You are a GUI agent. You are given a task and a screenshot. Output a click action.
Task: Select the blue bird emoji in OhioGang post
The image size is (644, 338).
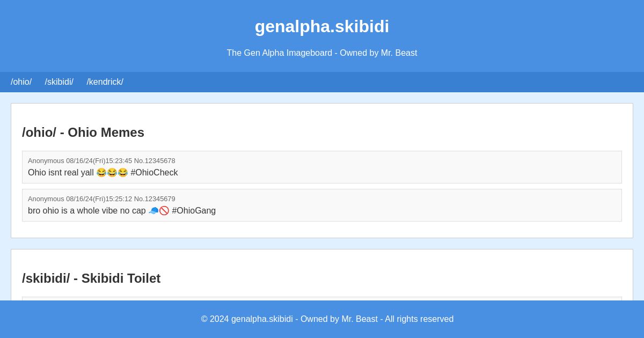153,210
